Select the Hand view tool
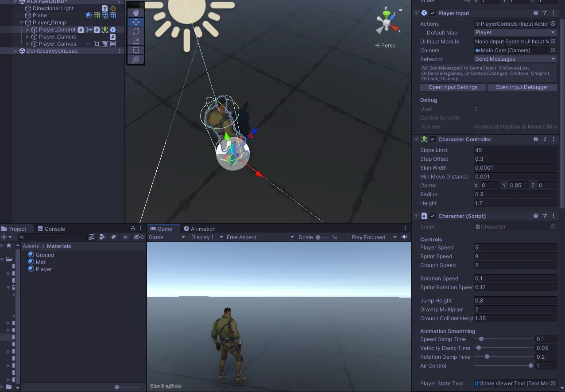The width and height of the screenshot is (565, 392). pyautogui.click(x=136, y=13)
